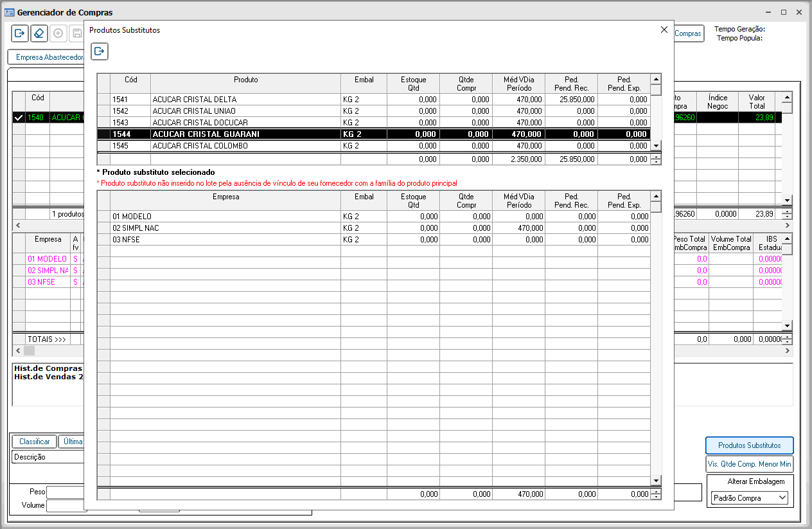Image resolution: width=812 pixels, height=529 pixels.
Task: Select row 1541 ACUCAR CRISTAL DELTA
Action: click(373, 100)
